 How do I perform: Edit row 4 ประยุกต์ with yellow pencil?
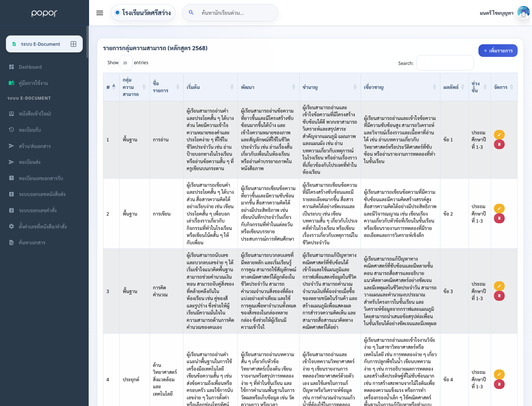[499, 375]
